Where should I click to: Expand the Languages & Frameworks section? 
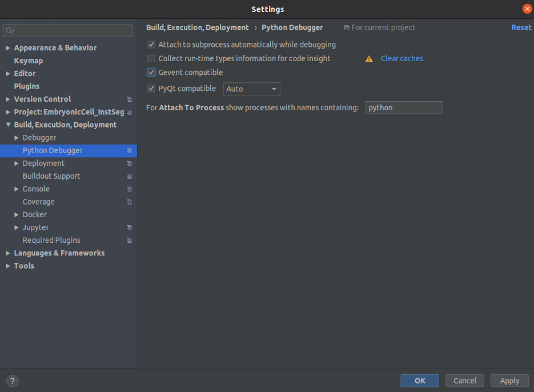click(8, 253)
